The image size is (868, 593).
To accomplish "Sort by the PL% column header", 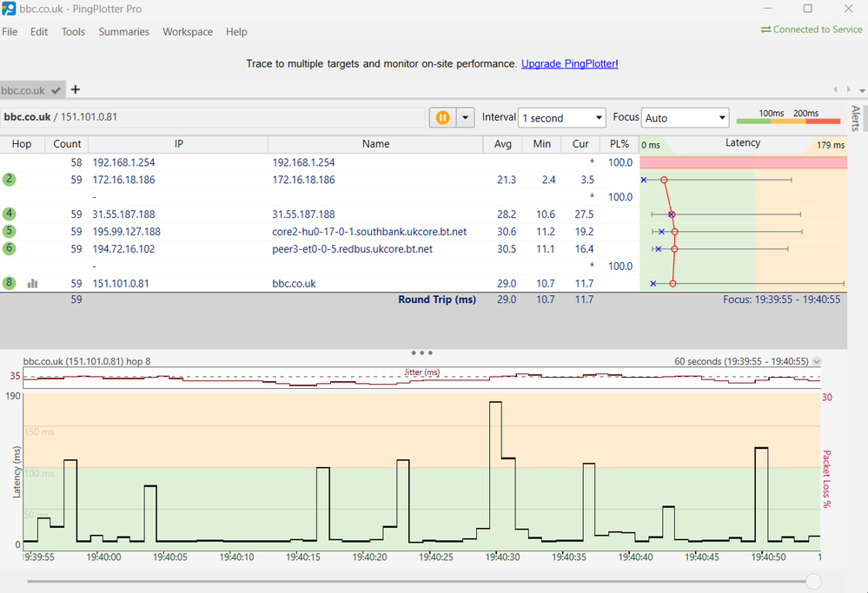I will (619, 144).
